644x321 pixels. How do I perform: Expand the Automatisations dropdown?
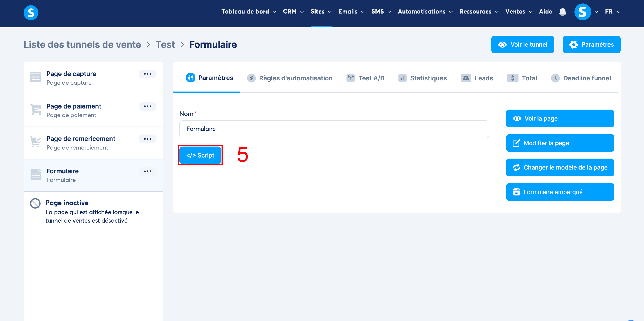click(425, 12)
